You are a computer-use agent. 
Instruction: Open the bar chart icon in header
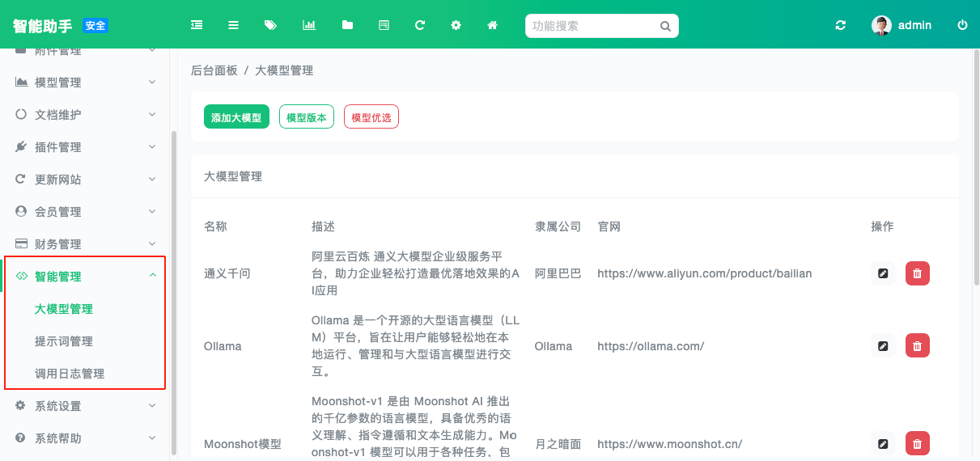pos(309,25)
